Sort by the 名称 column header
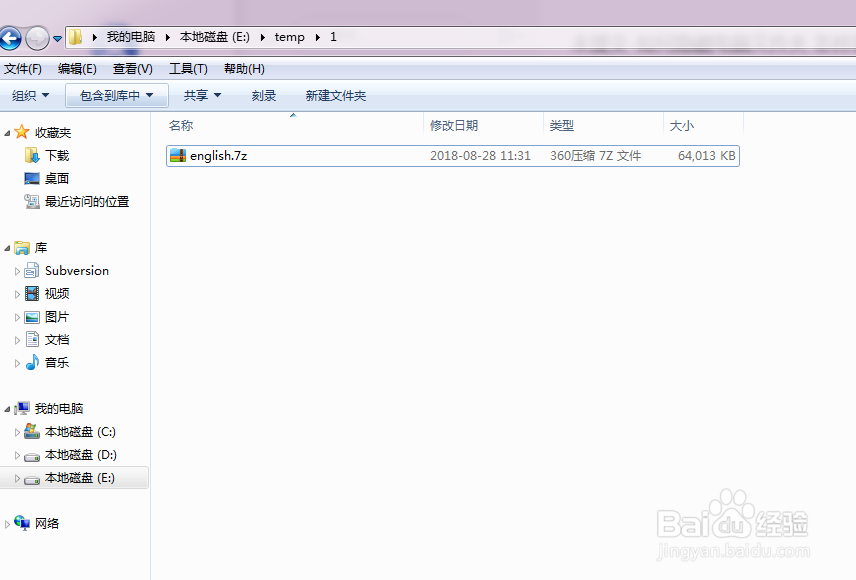Screen dimensions: 856x580 tap(181, 126)
